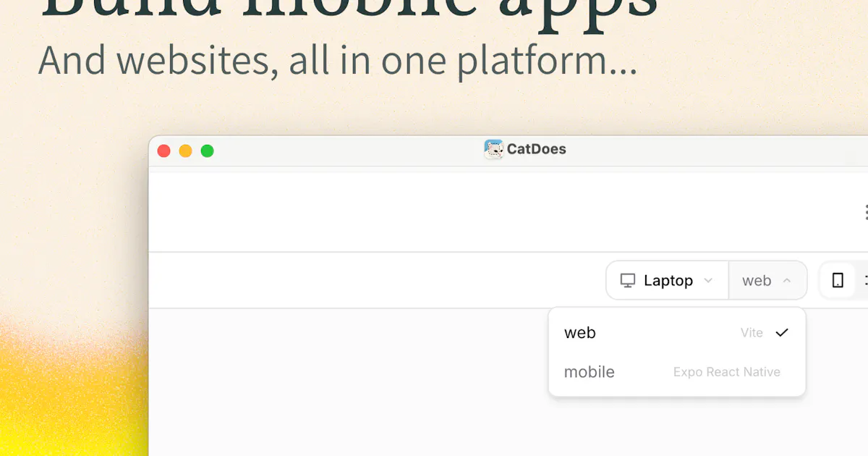
Task: Click the Vite label text
Action: tap(752, 333)
